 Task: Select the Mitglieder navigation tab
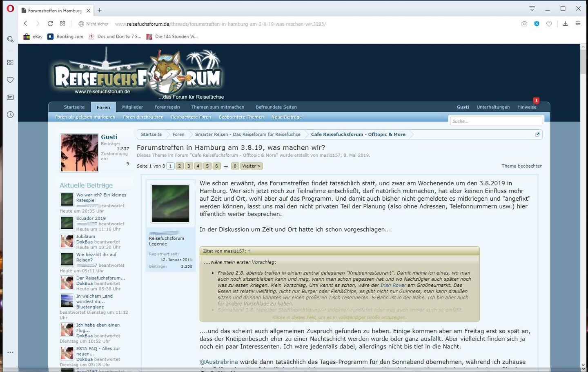click(x=132, y=107)
